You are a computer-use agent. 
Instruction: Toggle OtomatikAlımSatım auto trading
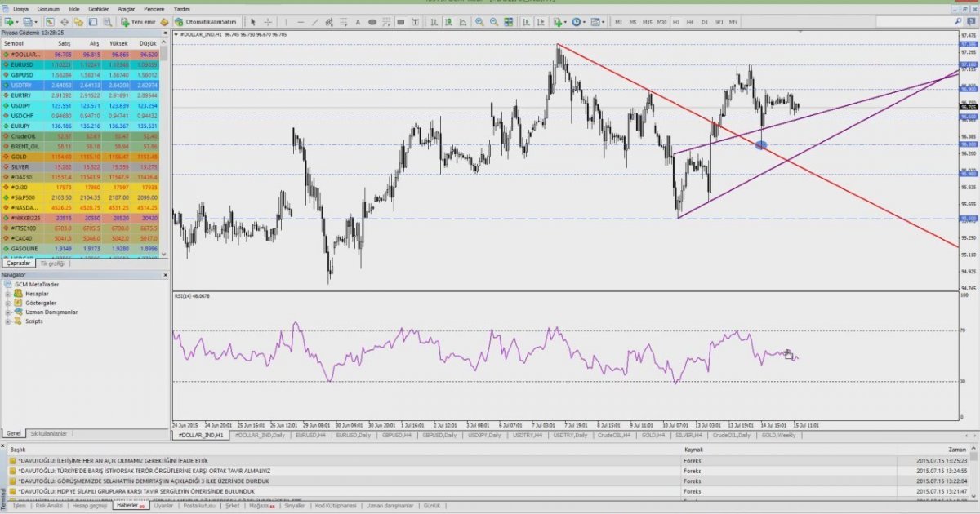207,21
